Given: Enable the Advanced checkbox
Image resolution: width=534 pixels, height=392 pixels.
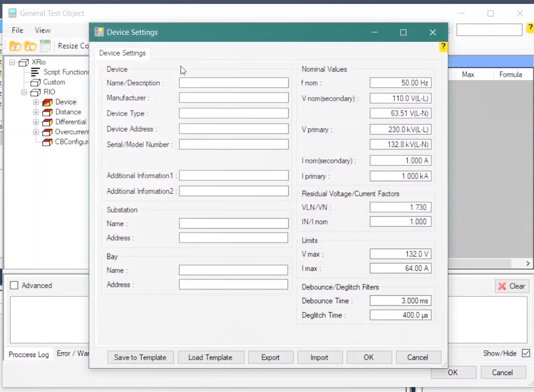Looking at the screenshot, I should [14, 285].
